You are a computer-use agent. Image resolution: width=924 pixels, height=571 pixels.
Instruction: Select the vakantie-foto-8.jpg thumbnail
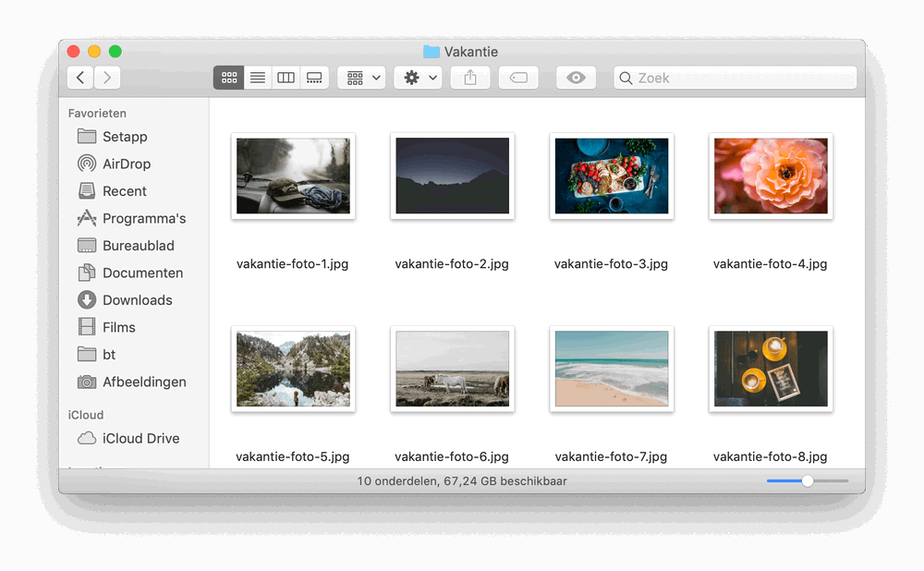[771, 369]
